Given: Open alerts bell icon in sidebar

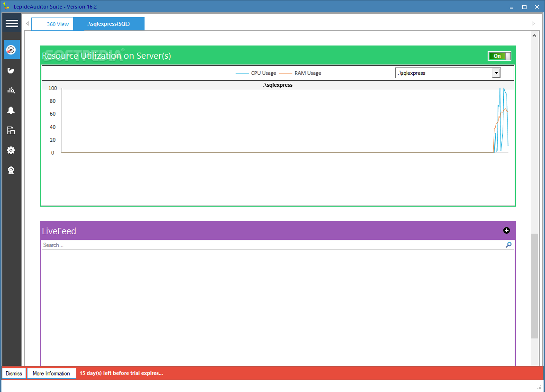Looking at the screenshot, I should point(11,110).
